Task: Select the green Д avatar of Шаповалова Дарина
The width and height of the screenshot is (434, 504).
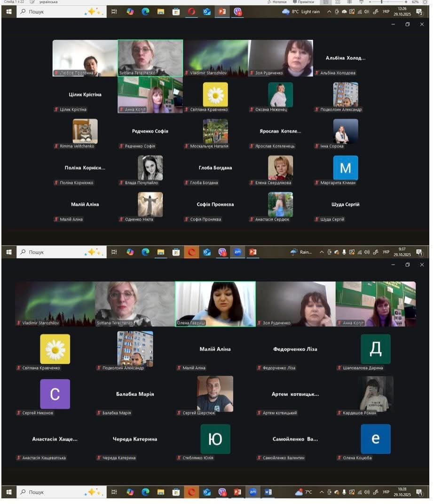Action: [x=375, y=349]
